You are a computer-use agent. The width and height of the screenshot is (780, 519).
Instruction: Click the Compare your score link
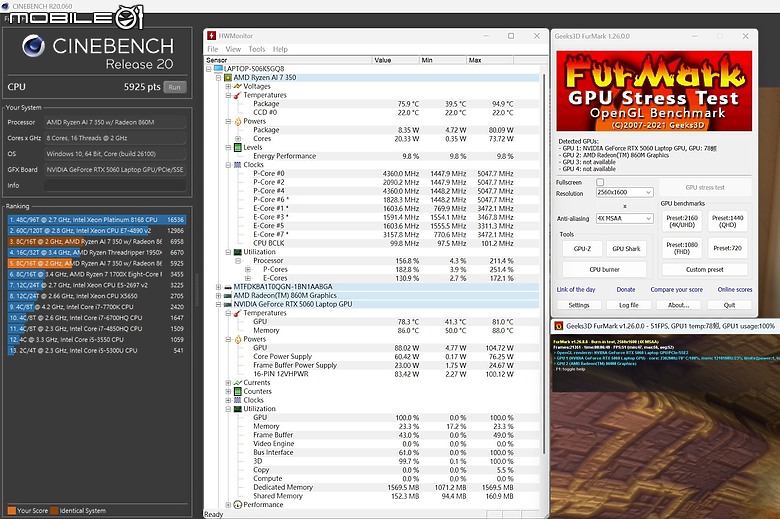(x=677, y=290)
